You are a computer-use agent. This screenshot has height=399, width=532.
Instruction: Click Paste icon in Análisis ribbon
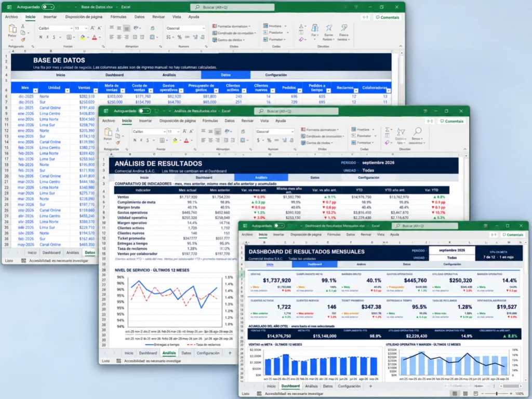click(x=108, y=132)
